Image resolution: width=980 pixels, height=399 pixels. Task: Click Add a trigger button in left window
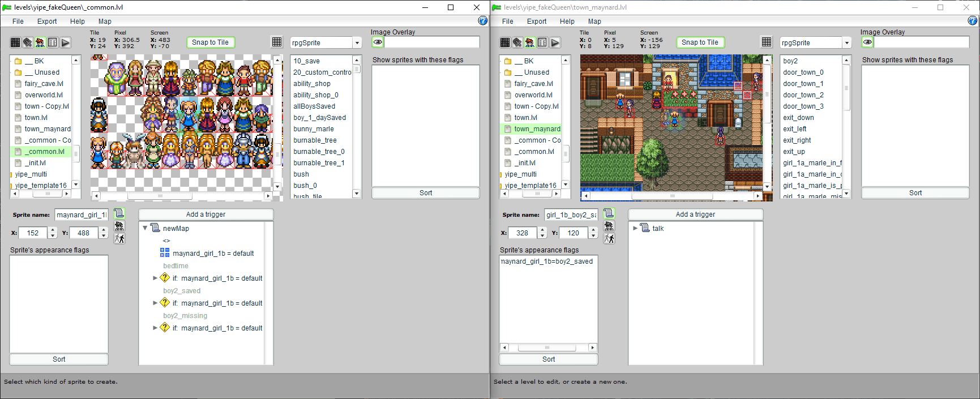click(x=206, y=214)
